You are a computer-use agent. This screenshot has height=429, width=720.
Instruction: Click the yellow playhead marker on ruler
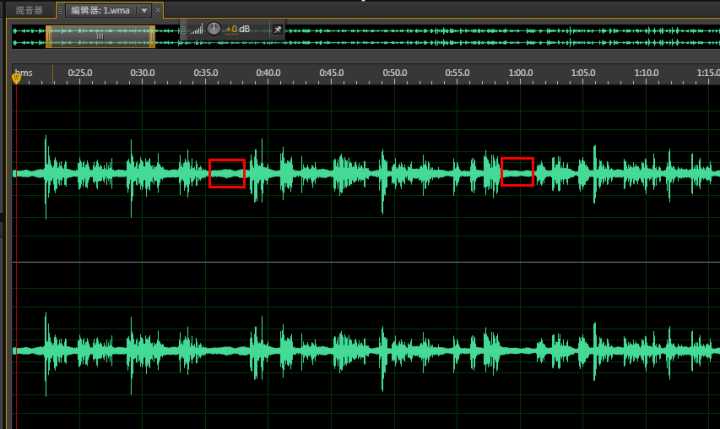point(16,79)
